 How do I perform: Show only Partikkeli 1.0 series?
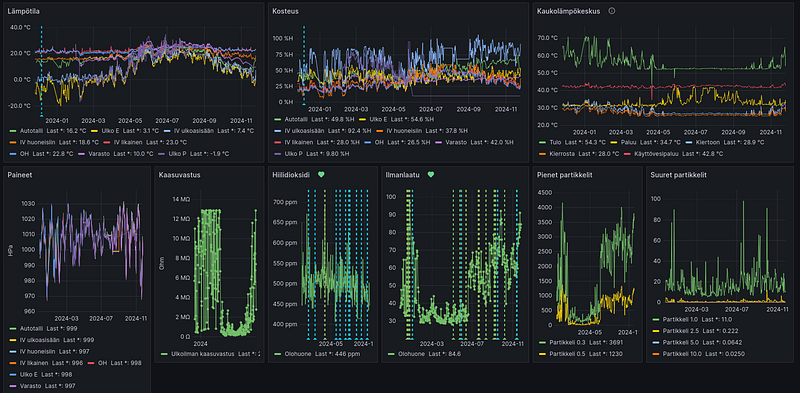pos(680,319)
